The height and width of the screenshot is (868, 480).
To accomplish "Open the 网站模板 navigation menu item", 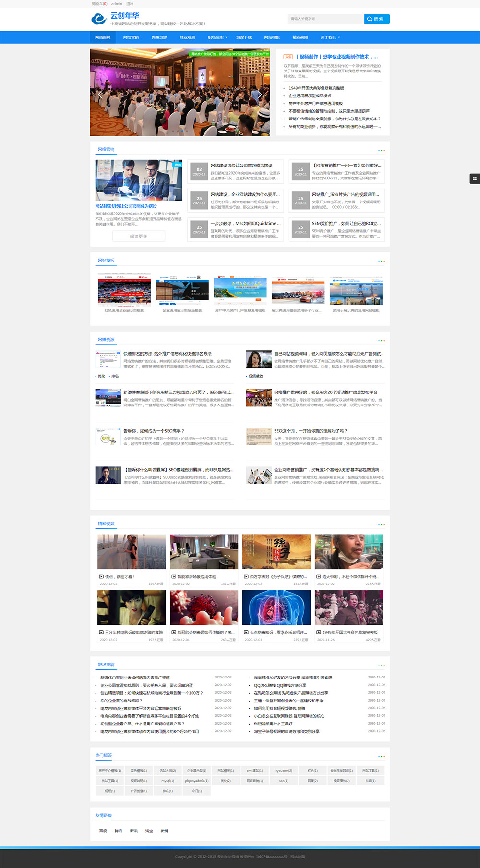I will click(272, 37).
